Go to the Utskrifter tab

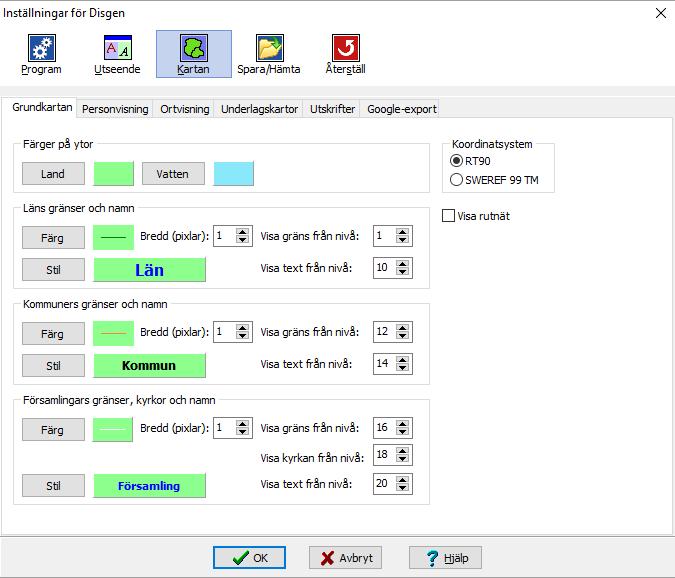(x=332, y=109)
